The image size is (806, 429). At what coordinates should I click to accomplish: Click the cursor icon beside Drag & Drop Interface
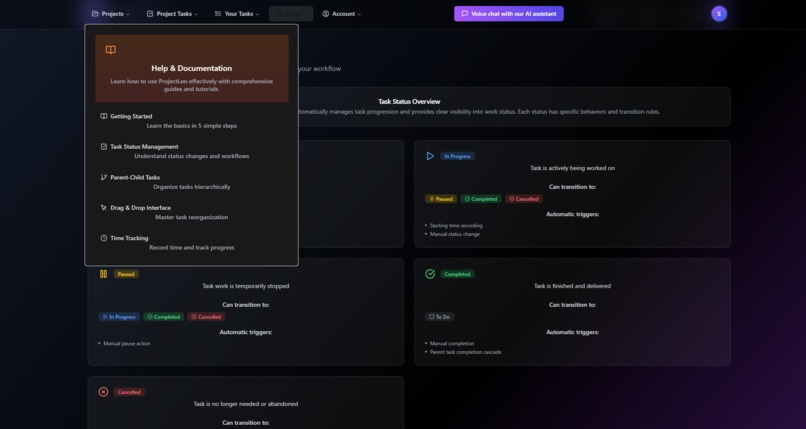104,208
